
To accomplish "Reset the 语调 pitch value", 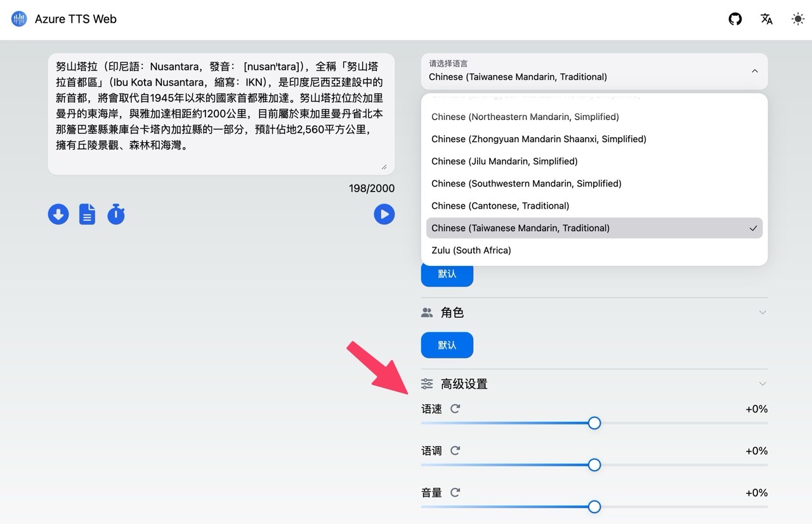I will (455, 451).
